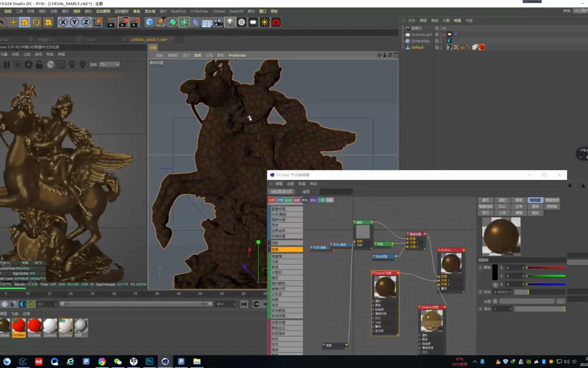The image size is (588, 368).
Task: Adjust the red R color slider
Action: (546, 268)
